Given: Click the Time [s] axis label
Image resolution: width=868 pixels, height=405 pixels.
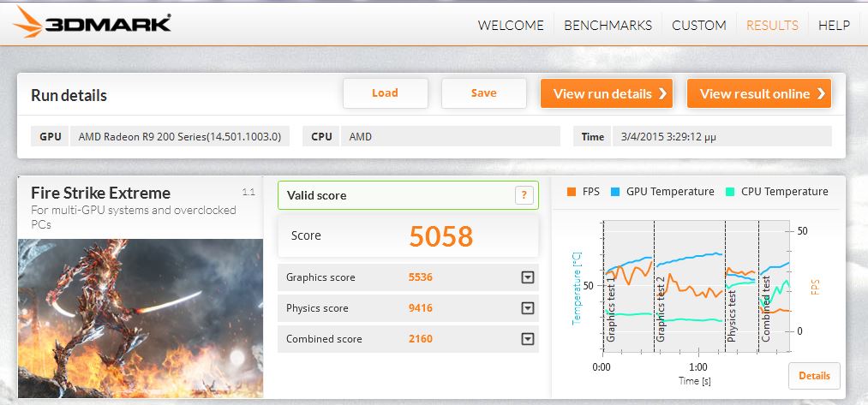Looking at the screenshot, I should pos(695,381).
